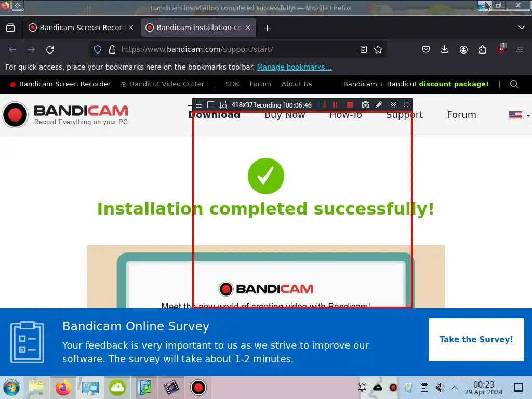Screen dimensions: 532x399
Task: Select rectangle capture mode in Bandicam bar
Action: point(210,105)
